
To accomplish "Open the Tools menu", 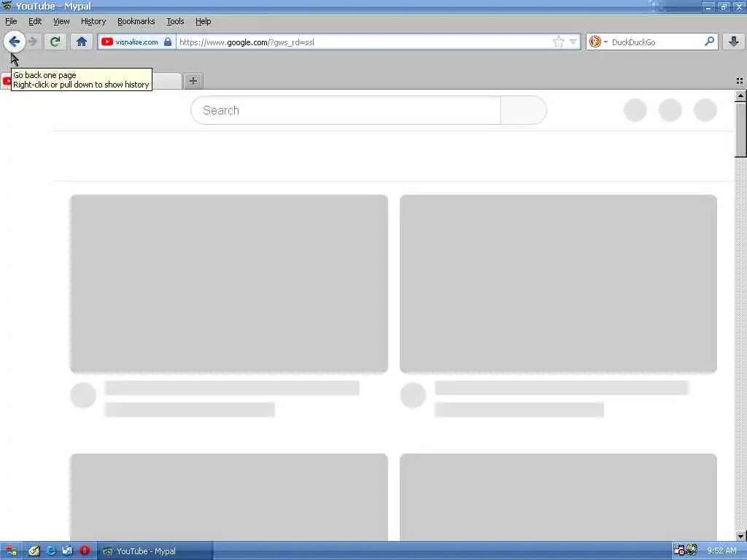I will (175, 21).
